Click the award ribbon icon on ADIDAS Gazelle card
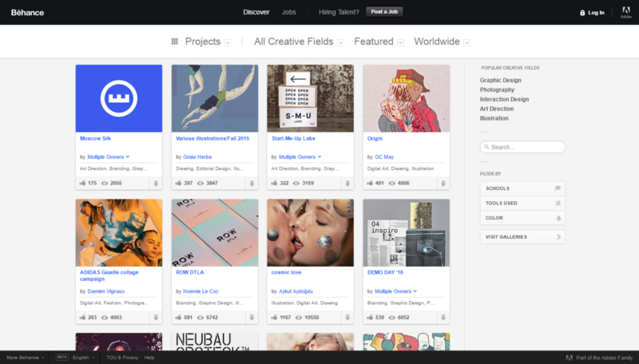639x364 pixels. point(156,317)
